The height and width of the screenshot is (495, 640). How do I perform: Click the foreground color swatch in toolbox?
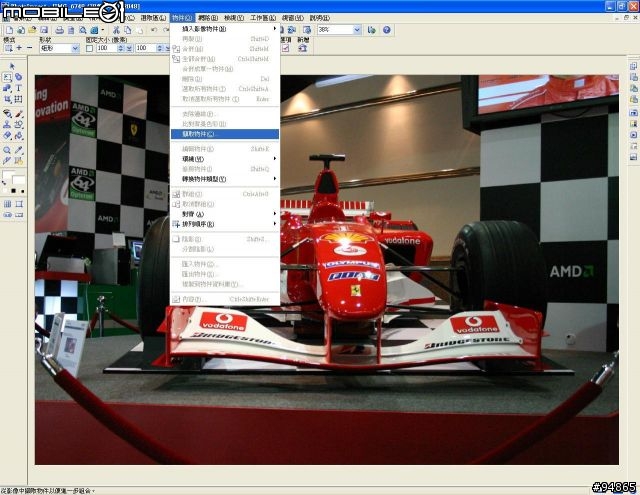click(x=8, y=175)
